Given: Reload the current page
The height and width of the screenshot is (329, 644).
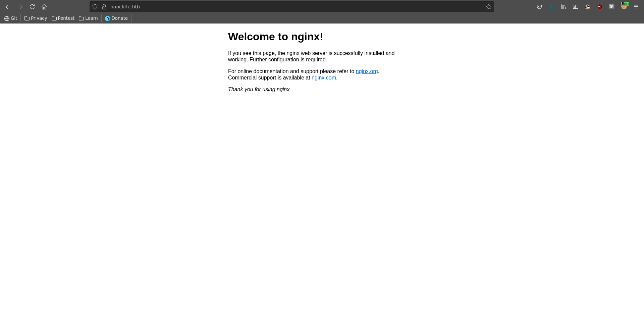Looking at the screenshot, I should 32,7.
